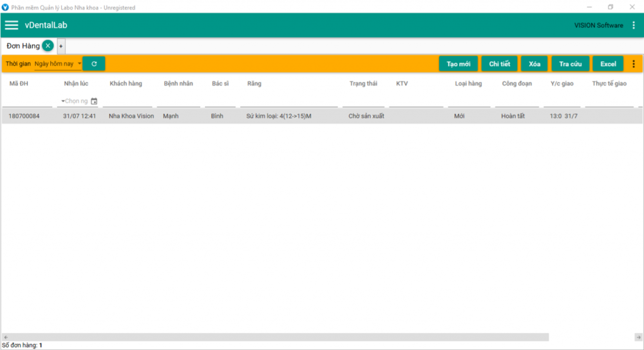
Task: Click the Mới order type cell
Action: click(459, 116)
